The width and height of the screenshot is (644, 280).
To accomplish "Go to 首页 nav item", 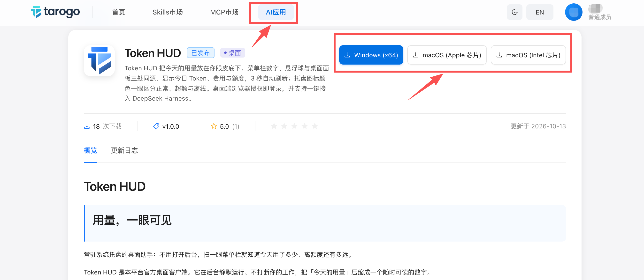I will click(118, 12).
